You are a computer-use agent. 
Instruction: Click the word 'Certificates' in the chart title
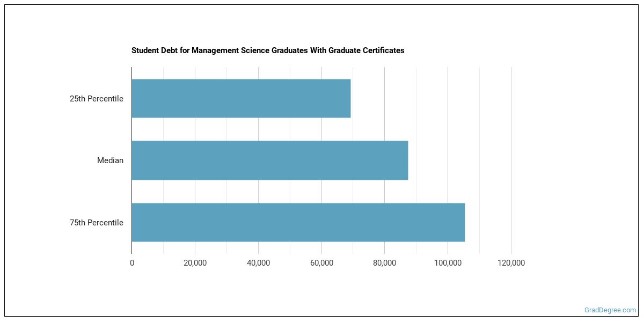click(x=384, y=50)
